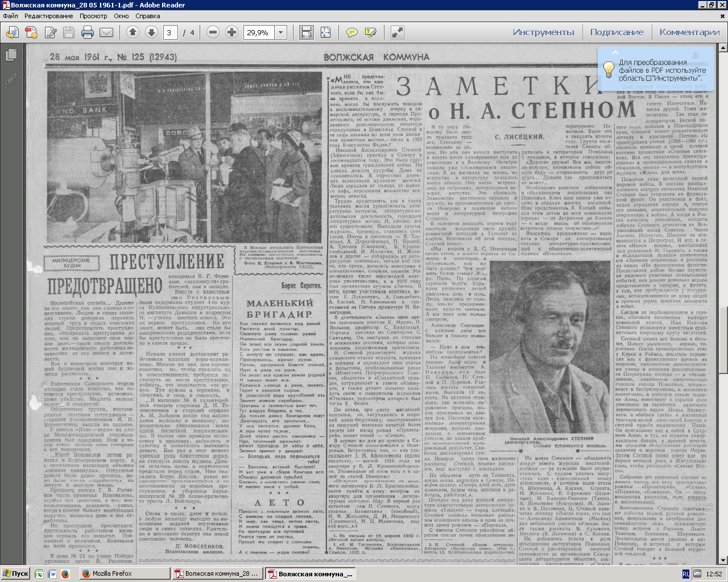
Task: Launch Word from quick launch
Action: pos(53,574)
